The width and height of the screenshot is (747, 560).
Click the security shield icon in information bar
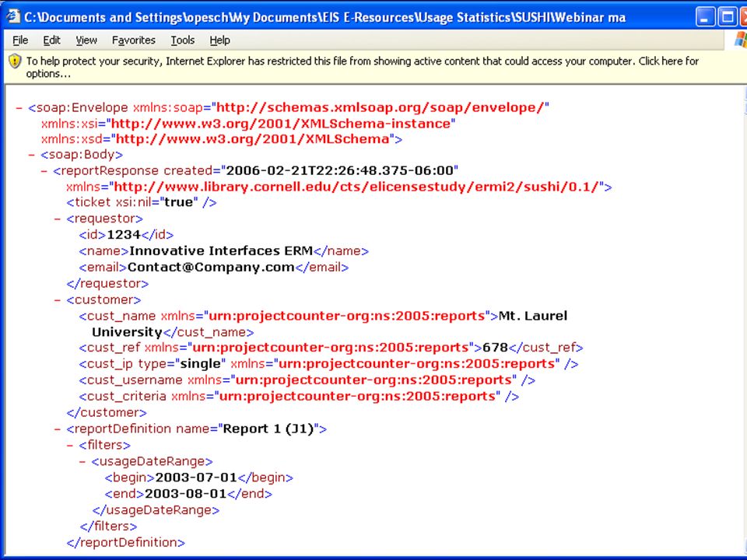tap(16, 61)
